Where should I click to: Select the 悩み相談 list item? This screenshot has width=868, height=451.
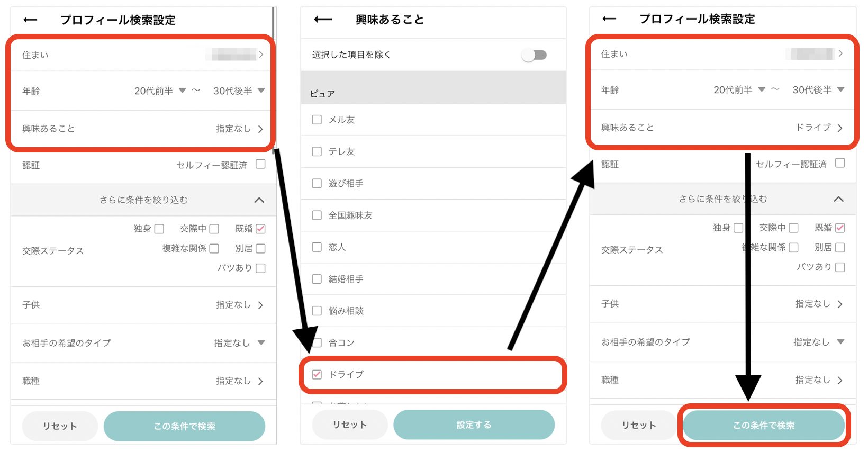tap(346, 311)
